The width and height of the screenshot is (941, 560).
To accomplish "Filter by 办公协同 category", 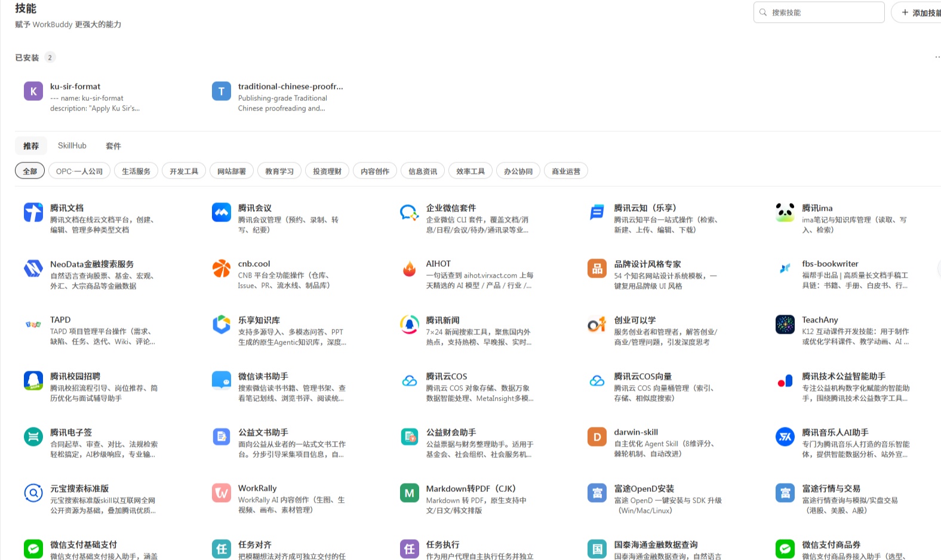I will (518, 171).
